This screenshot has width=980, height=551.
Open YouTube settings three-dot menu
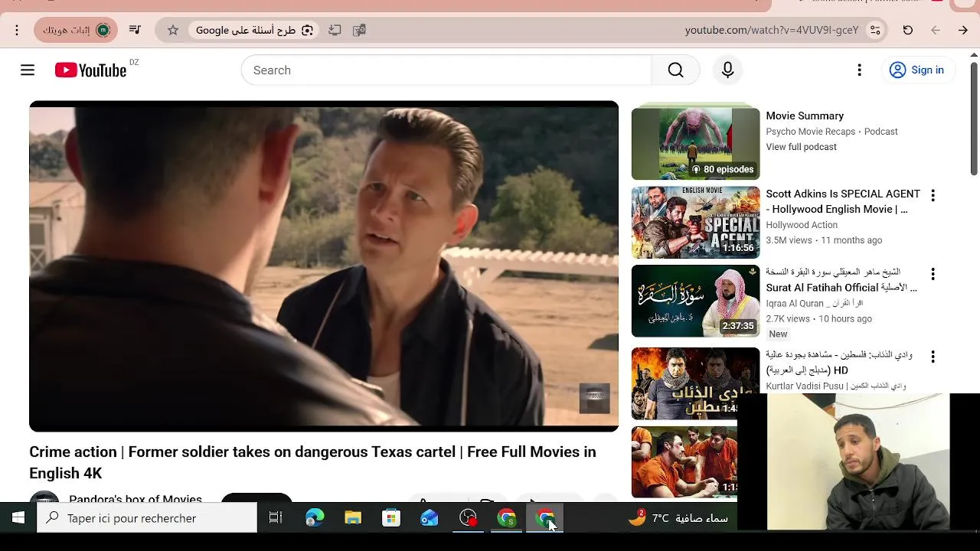click(x=859, y=70)
